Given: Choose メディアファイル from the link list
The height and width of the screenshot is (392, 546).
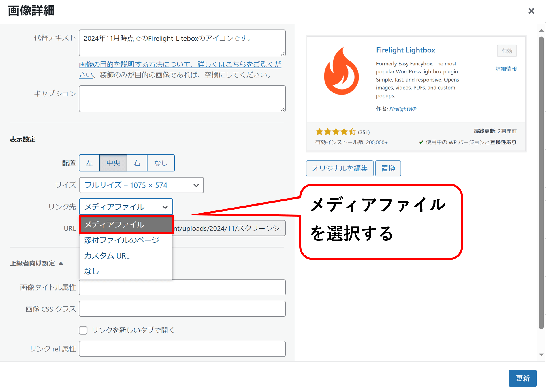Looking at the screenshot, I should [x=126, y=225].
